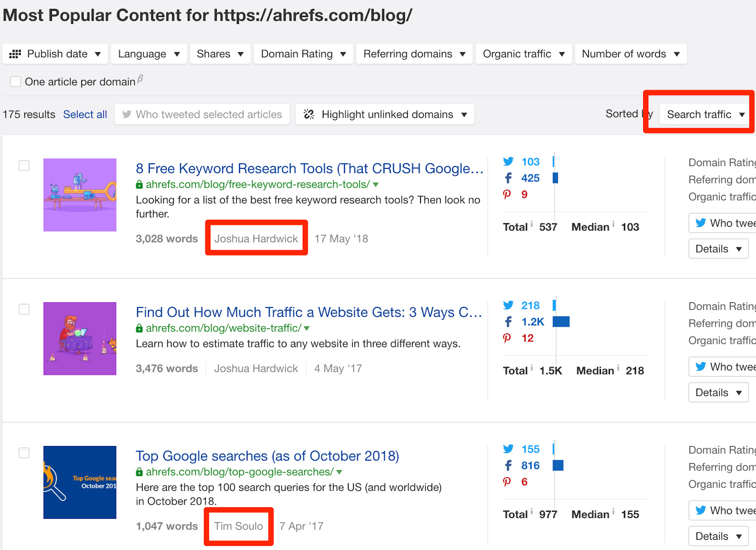Viewport: 756px width, 550px height.
Task: Open Details dropdown for Top Google searches
Action: [x=719, y=536]
